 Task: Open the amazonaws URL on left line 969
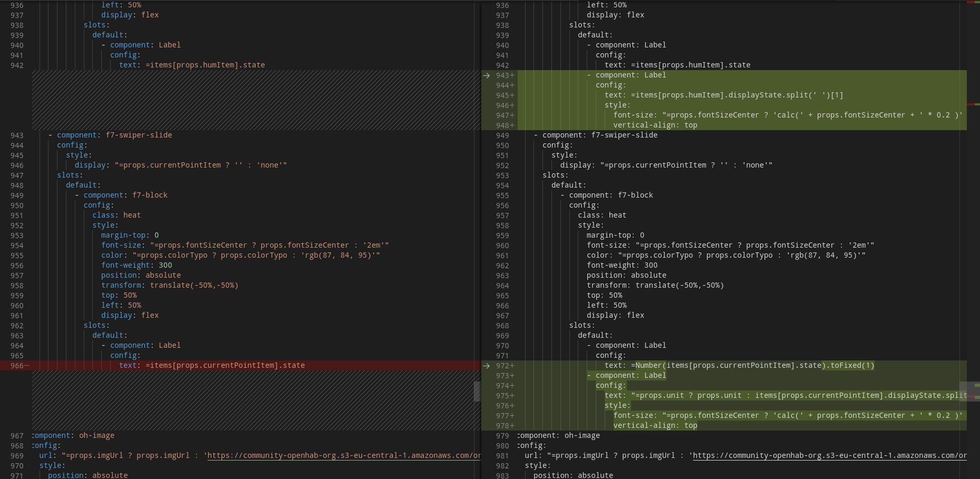coord(344,455)
